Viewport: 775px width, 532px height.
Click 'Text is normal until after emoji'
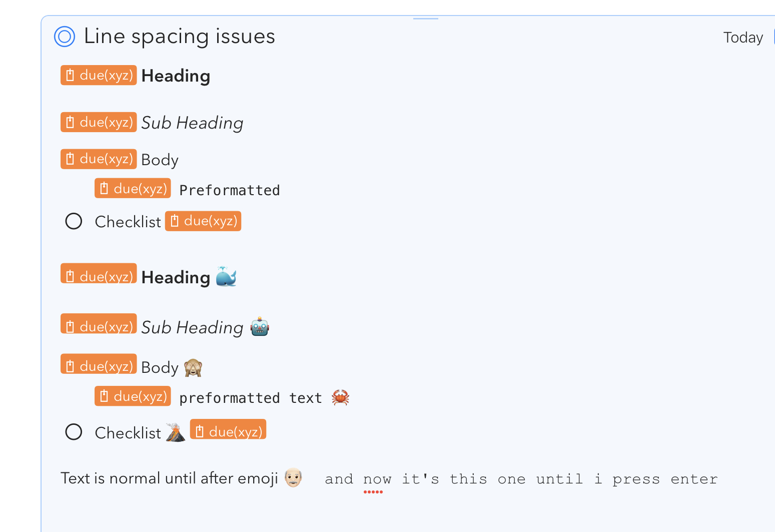pos(169,478)
